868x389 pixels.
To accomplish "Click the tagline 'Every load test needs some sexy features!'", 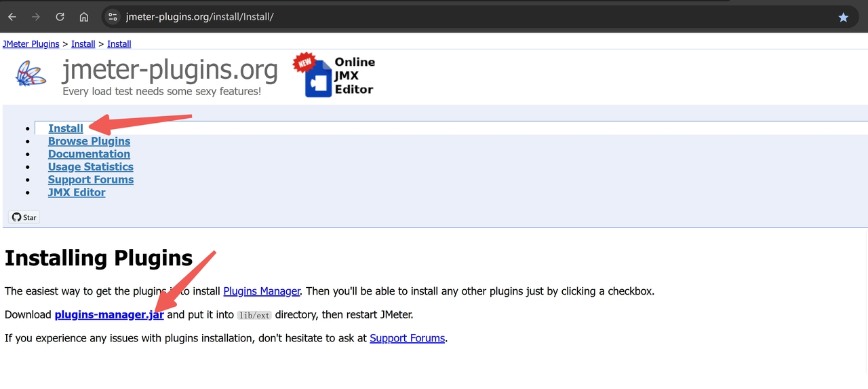I will (161, 91).
